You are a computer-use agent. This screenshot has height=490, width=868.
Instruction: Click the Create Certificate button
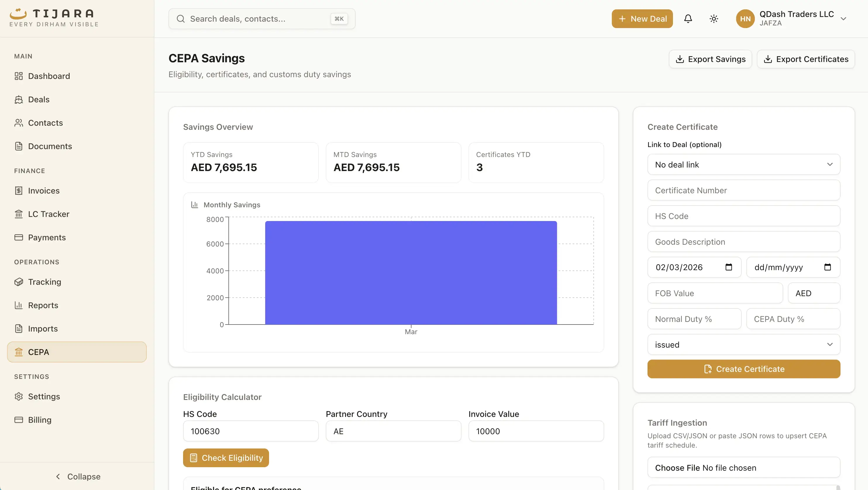click(x=743, y=369)
